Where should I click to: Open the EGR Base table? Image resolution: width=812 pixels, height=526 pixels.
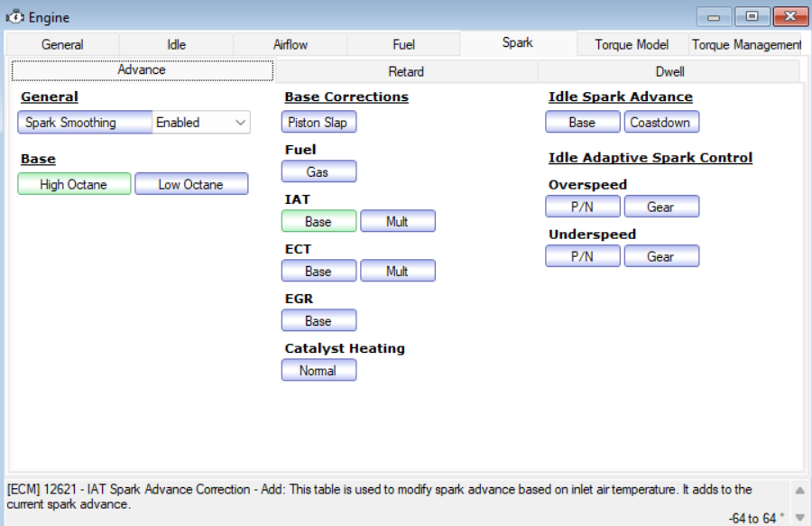[318, 321]
